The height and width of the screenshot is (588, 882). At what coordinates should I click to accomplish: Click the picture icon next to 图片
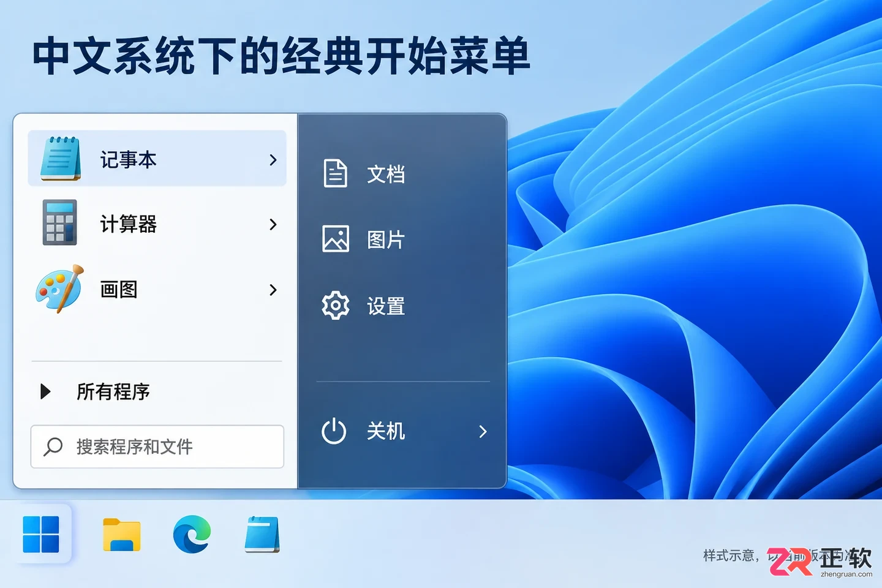pyautogui.click(x=336, y=239)
